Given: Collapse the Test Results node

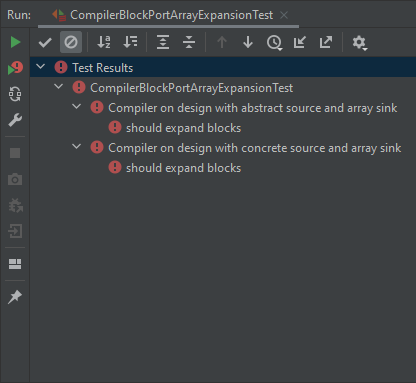Looking at the screenshot, I should coord(40,66).
